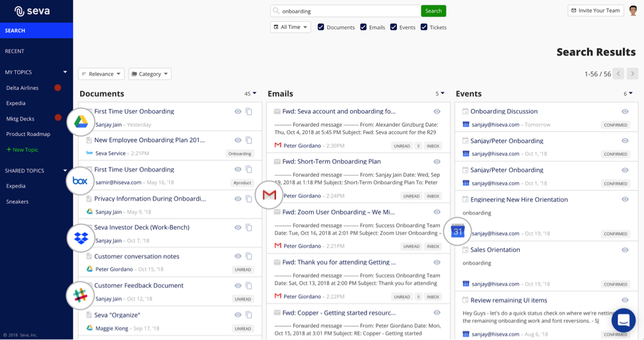644x340 pixels.
Task: Click the Invite Your Team button
Action: click(x=596, y=11)
